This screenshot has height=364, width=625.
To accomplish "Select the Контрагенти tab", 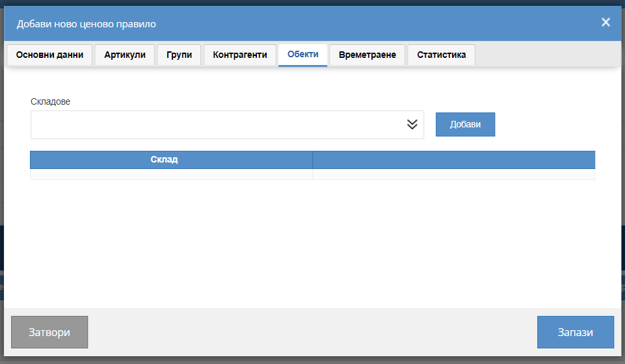I will pyautogui.click(x=240, y=55).
